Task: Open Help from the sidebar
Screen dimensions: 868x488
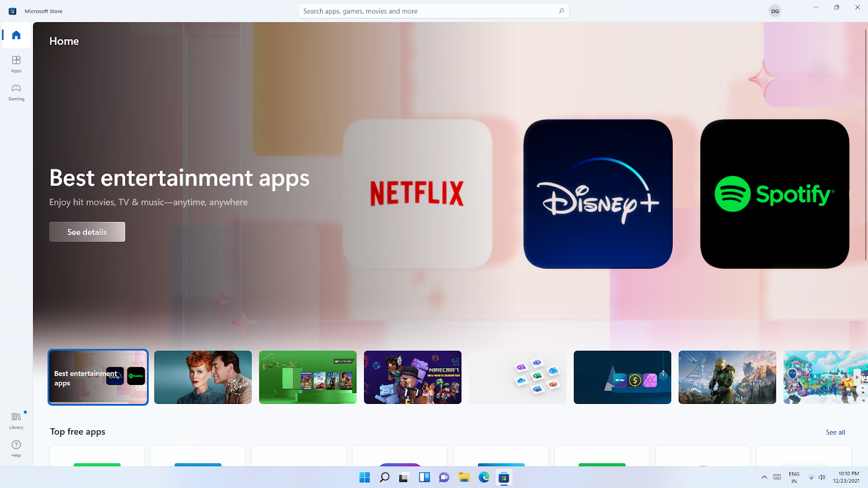Action: 16,448
